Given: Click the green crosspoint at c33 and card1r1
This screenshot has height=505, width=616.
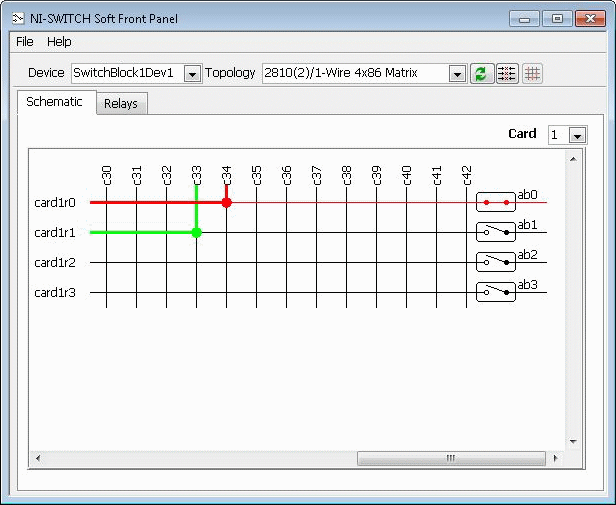Looking at the screenshot, I should 196,232.
